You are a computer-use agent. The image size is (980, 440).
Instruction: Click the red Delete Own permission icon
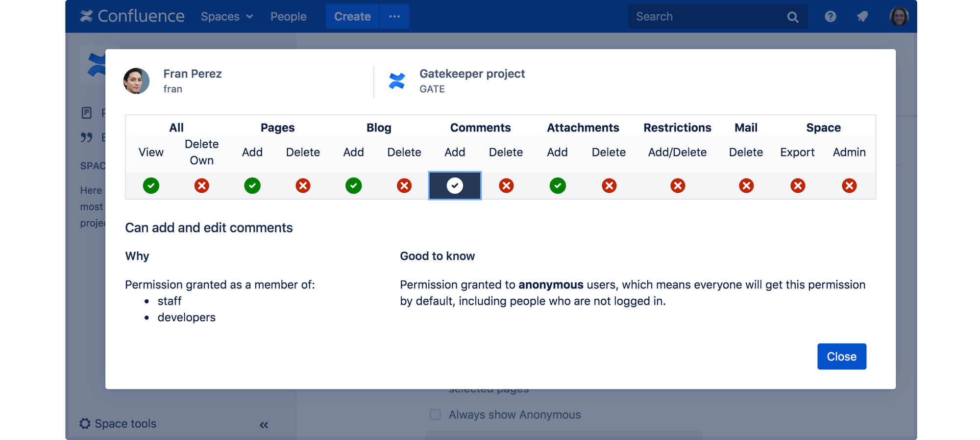point(201,186)
